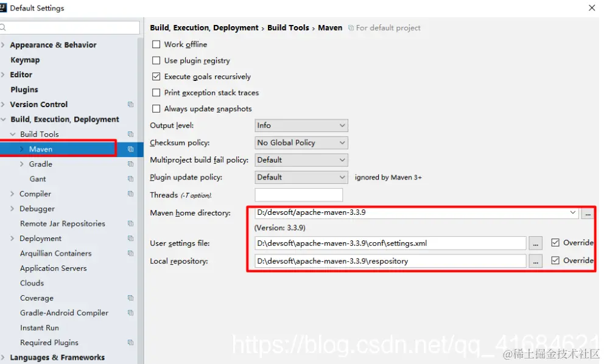The image size is (604, 364).
Task: Close the Default Settings dialog
Action: coord(592,8)
